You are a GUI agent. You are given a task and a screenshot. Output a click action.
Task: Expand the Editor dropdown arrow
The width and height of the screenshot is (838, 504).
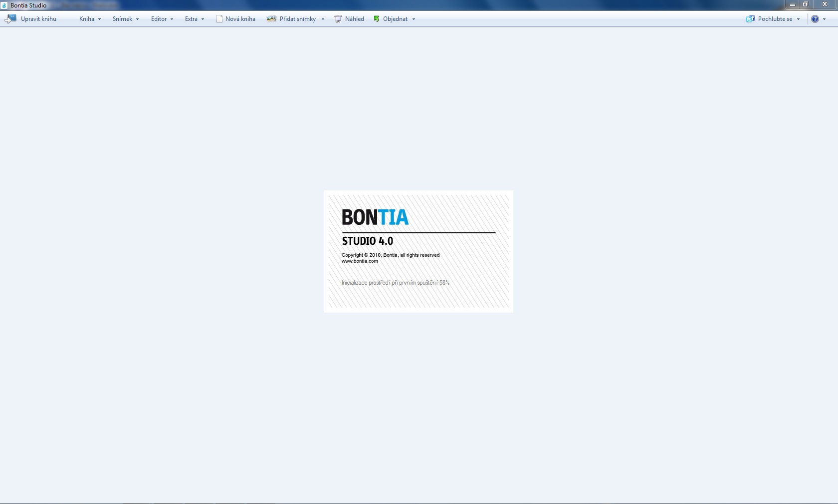point(172,19)
